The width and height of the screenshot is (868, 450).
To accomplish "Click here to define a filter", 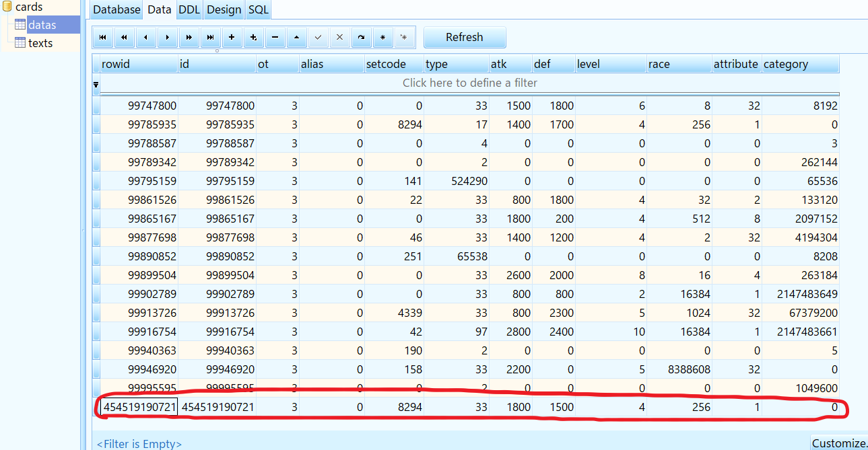I will pyautogui.click(x=470, y=83).
